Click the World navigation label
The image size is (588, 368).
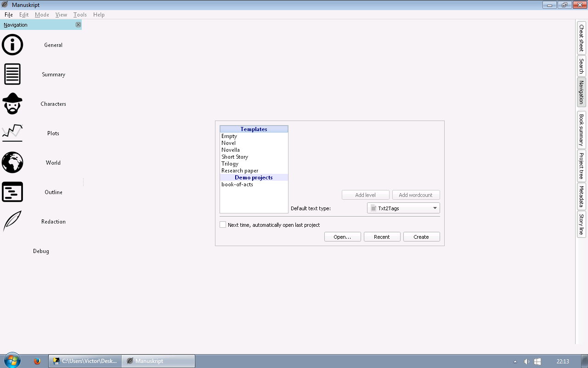click(x=53, y=163)
